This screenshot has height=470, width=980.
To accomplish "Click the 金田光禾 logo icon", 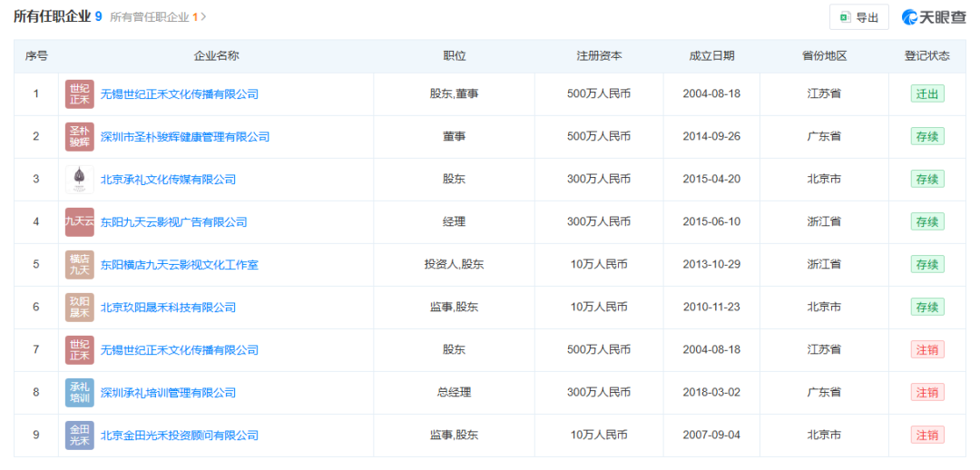I will click(80, 436).
